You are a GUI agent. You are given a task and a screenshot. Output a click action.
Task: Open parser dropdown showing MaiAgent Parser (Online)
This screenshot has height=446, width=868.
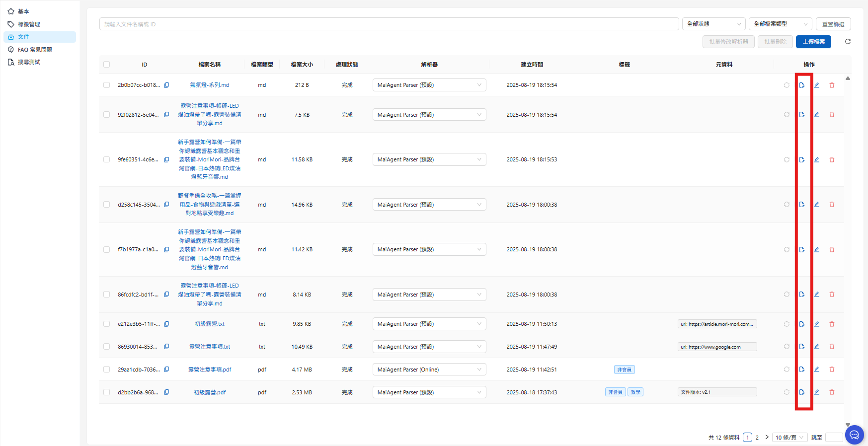click(429, 370)
